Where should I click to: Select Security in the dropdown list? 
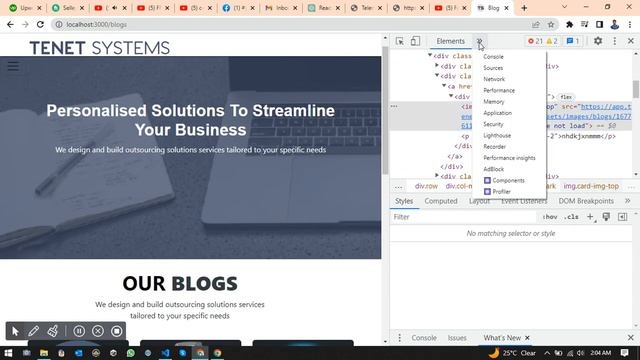pos(493,124)
